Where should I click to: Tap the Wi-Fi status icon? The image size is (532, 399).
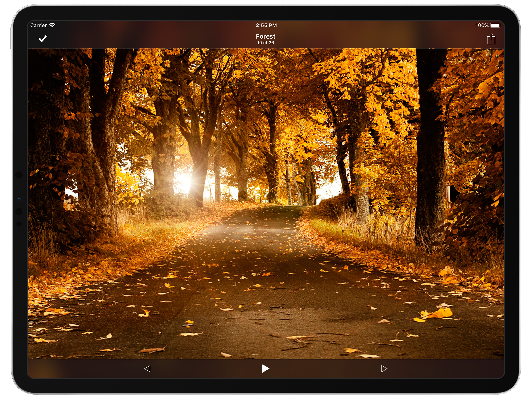[52, 25]
